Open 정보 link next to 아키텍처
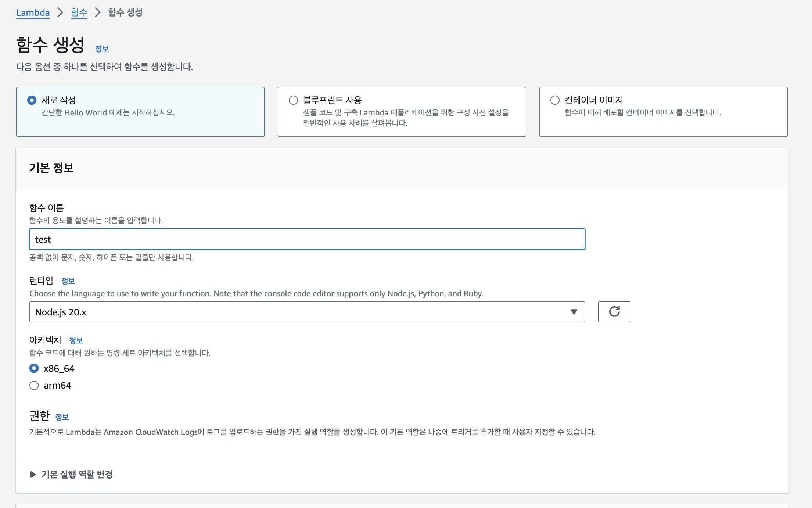812x508 pixels. 76,341
